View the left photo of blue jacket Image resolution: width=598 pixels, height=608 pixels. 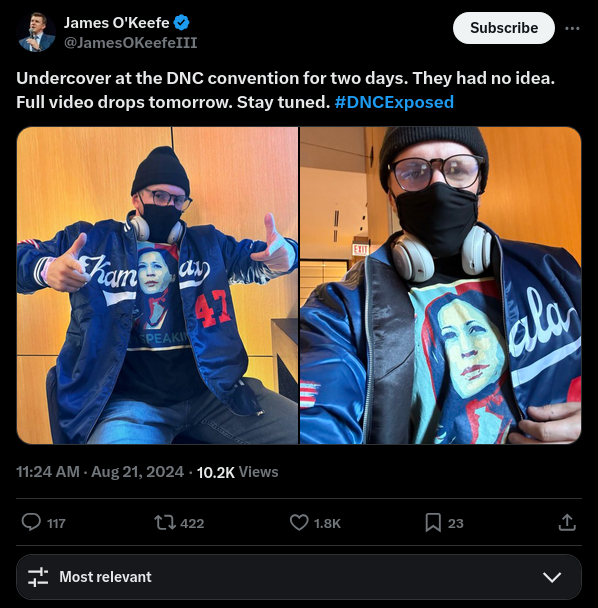(x=157, y=285)
